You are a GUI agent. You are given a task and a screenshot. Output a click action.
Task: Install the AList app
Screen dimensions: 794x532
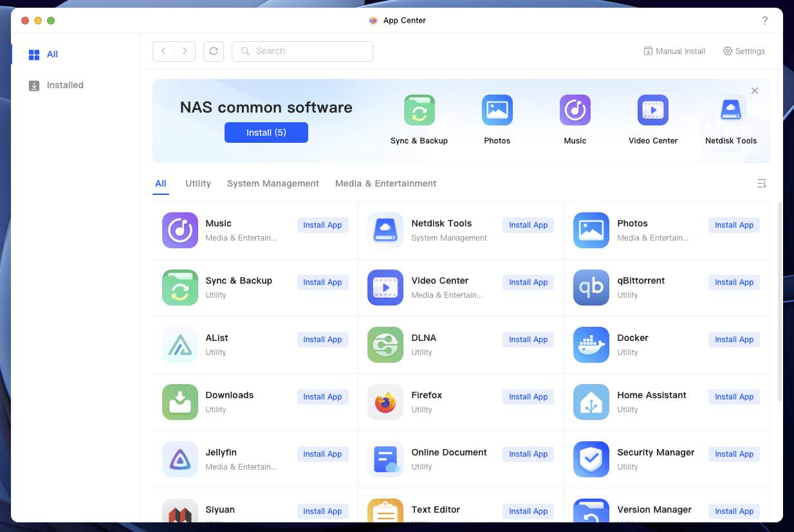coord(322,340)
